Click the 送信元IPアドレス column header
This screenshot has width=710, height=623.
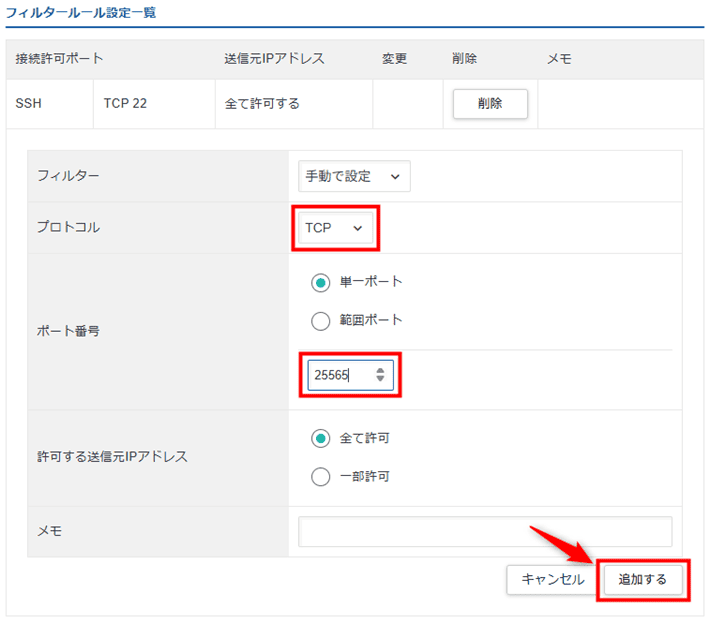(274, 59)
